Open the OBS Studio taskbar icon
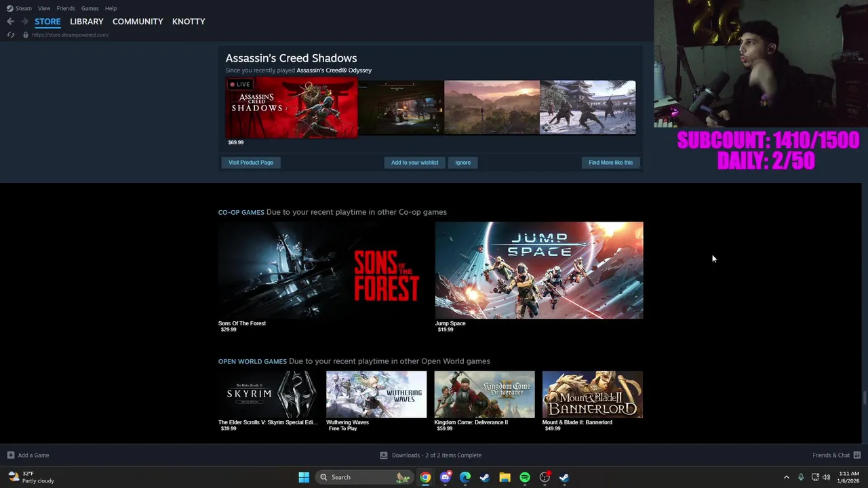Viewport: 868px width, 488px height. [545, 477]
